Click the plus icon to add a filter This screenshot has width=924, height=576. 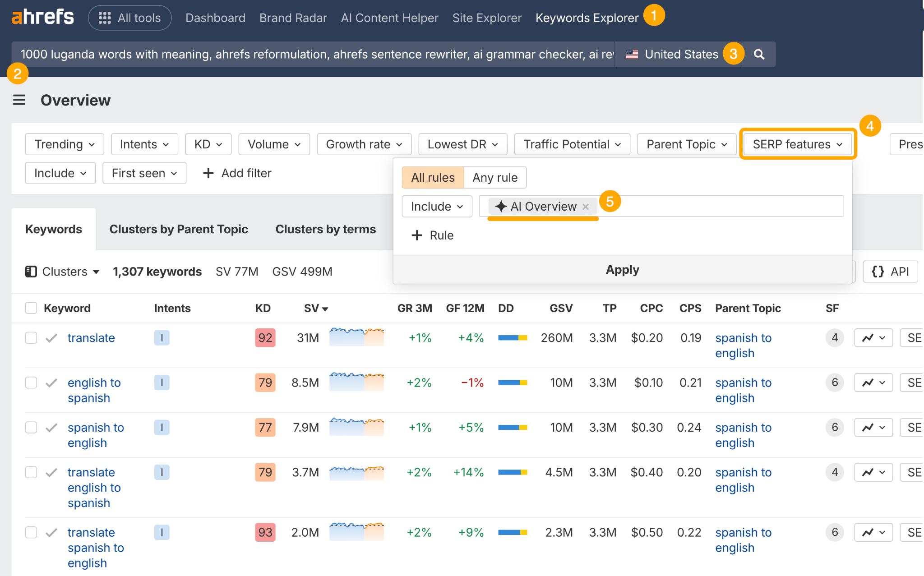tap(208, 173)
